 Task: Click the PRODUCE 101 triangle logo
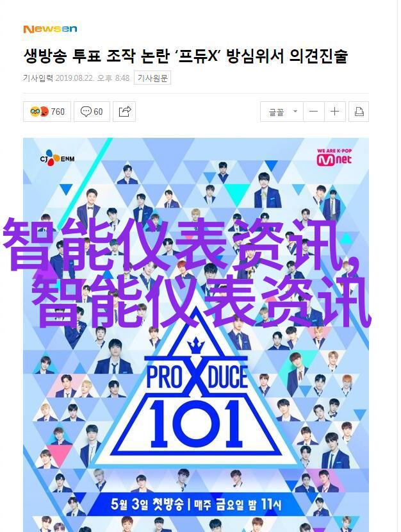tap(196, 397)
